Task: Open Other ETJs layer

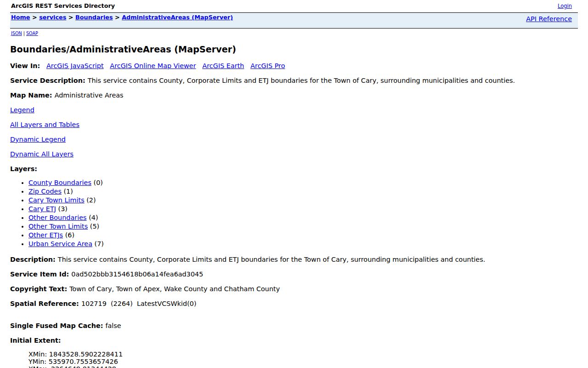Action: tap(45, 235)
